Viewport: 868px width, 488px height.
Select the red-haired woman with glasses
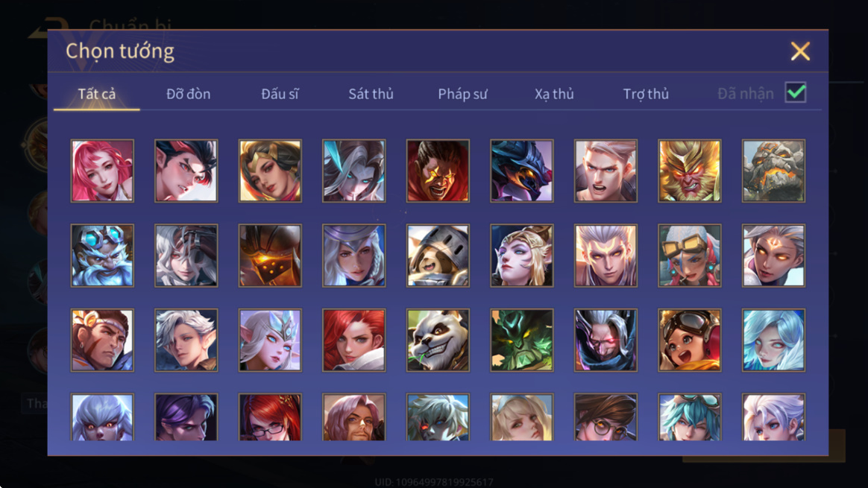[270, 417]
